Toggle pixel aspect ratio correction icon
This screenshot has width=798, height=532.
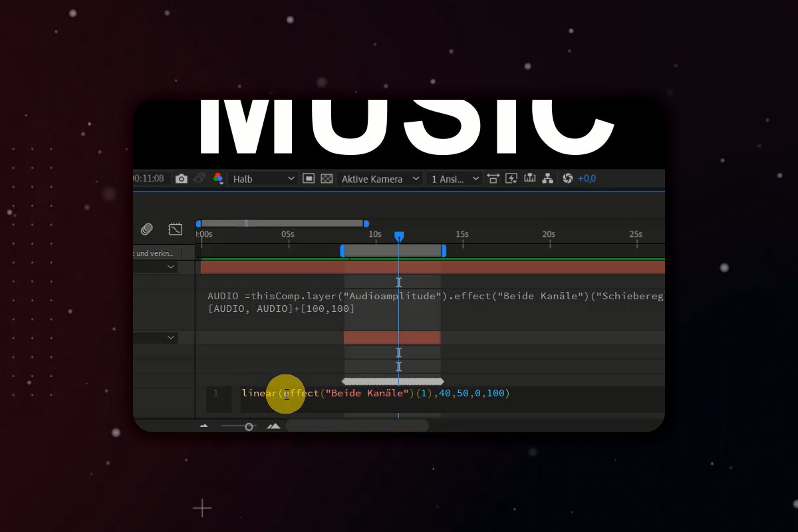click(493, 178)
